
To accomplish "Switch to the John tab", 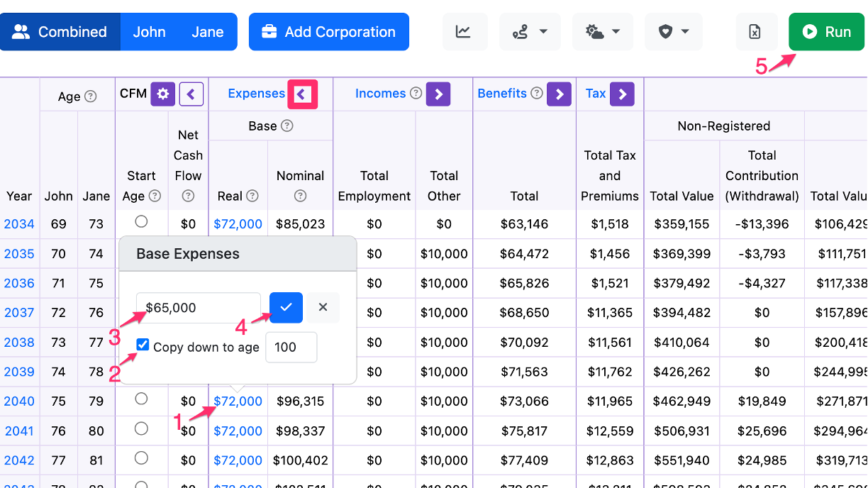I will [149, 32].
